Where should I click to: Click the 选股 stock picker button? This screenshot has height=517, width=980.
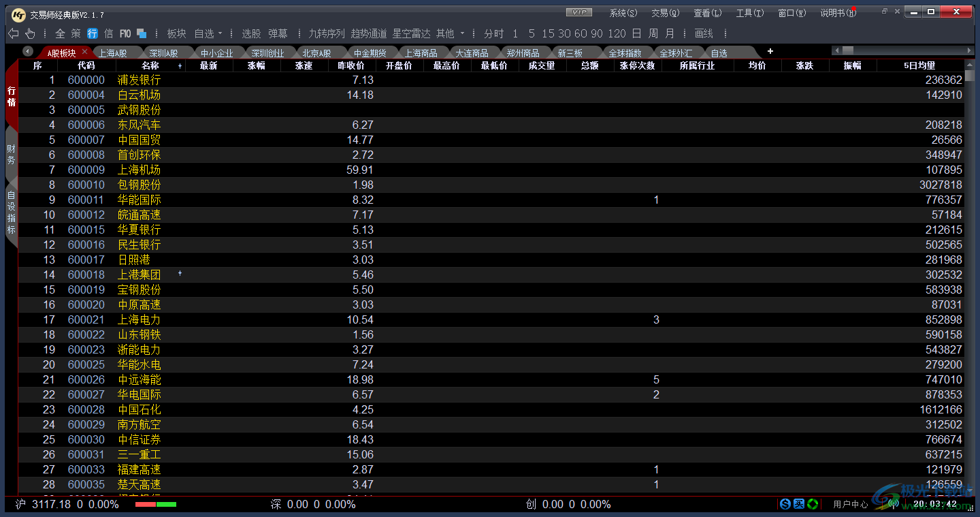251,33
